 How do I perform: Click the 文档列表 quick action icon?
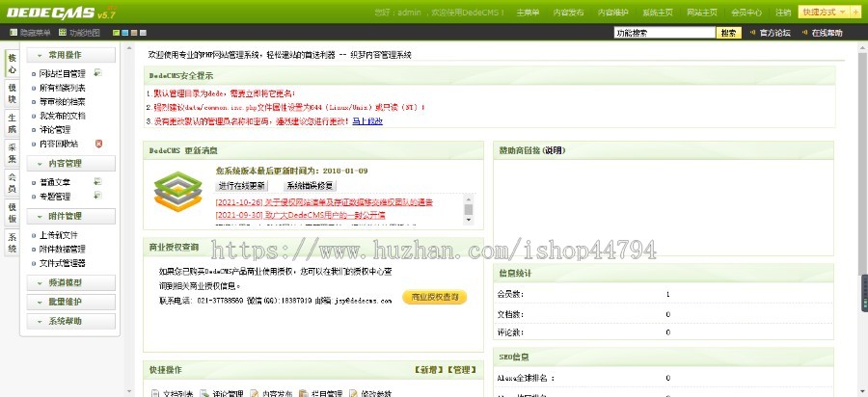(155, 394)
